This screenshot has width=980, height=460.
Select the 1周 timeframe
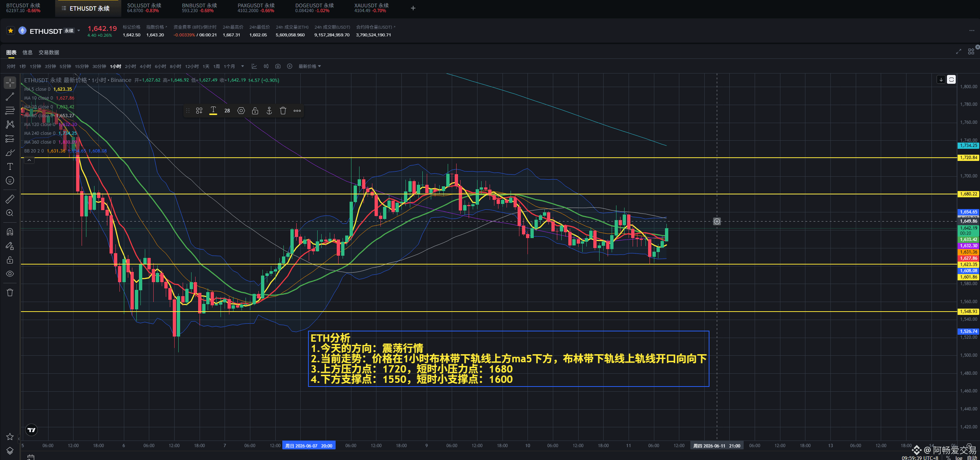click(x=217, y=66)
